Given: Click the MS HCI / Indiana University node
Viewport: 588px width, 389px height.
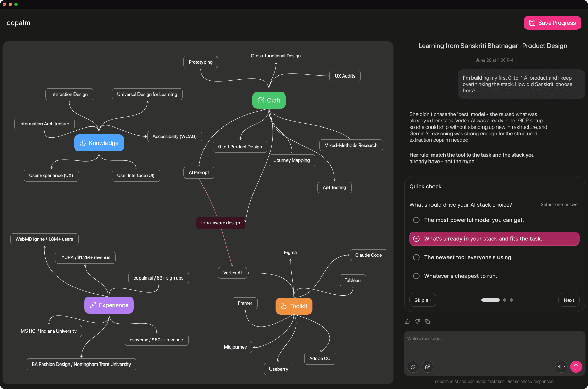Looking at the screenshot, I should [x=49, y=331].
